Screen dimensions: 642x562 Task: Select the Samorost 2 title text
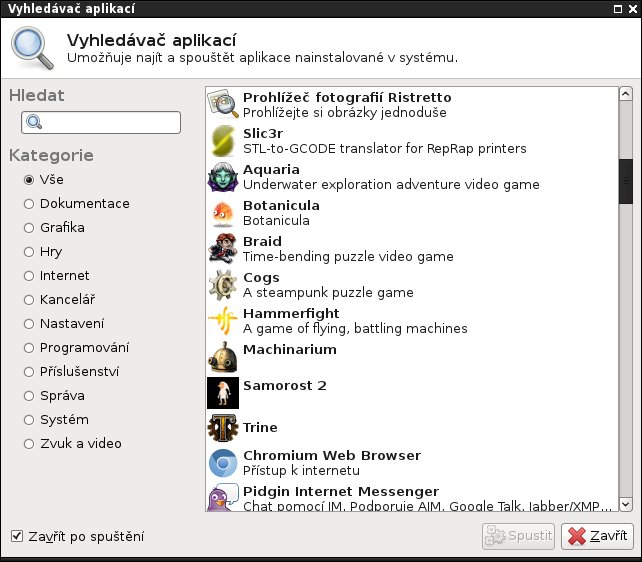point(285,386)
